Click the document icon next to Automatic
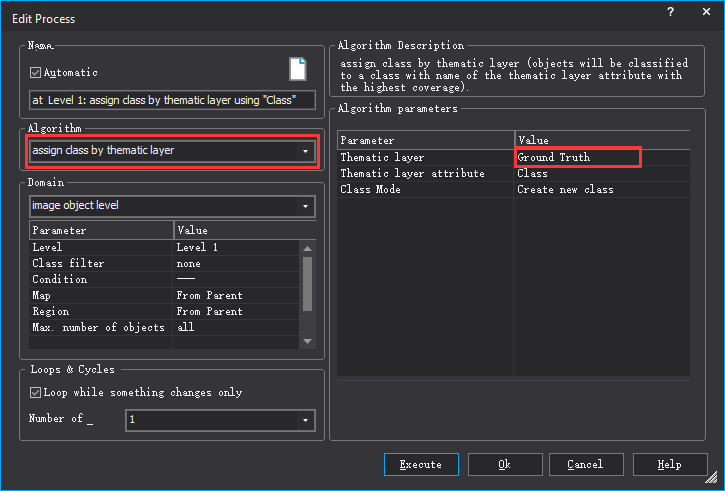 (297, 69)
